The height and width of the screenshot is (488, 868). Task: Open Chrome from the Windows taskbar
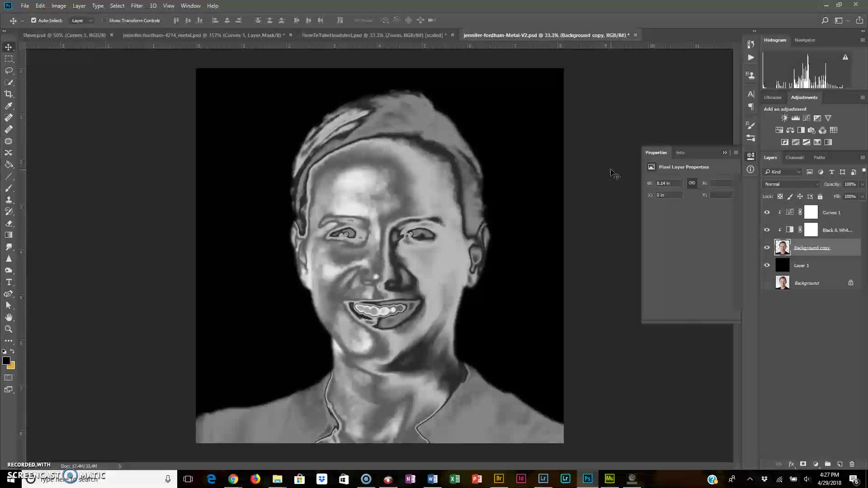coord(233,479)
